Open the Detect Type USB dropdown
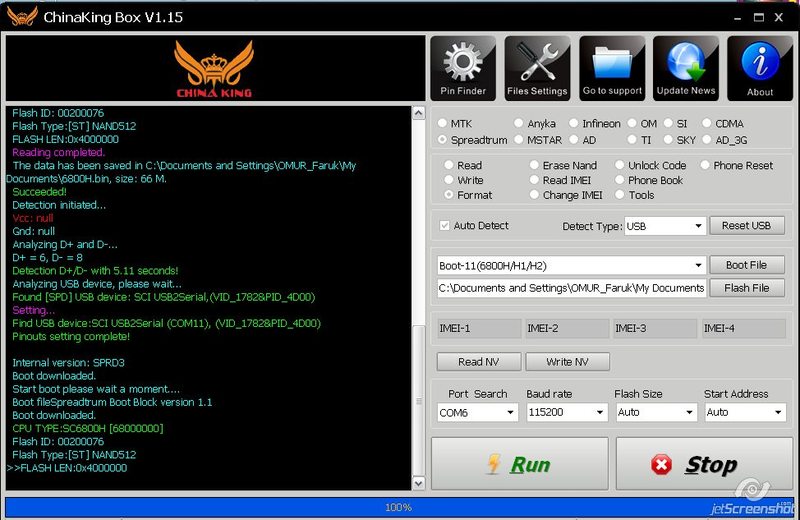The image size is (800, 520). (665, 226)
